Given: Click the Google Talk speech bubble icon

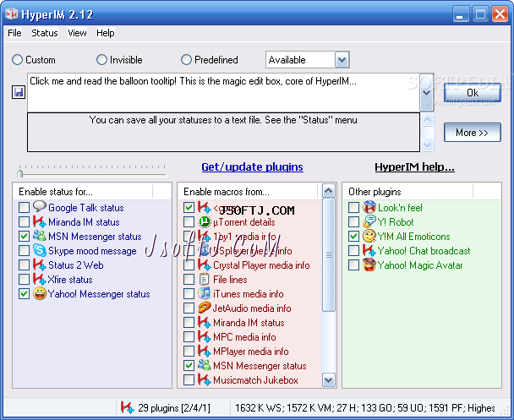Looking at the screenshot, I should pos(40,207).
